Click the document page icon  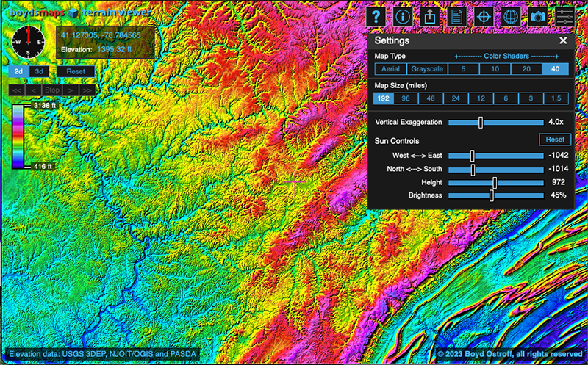pyautogui.click(x=456, y=17)
